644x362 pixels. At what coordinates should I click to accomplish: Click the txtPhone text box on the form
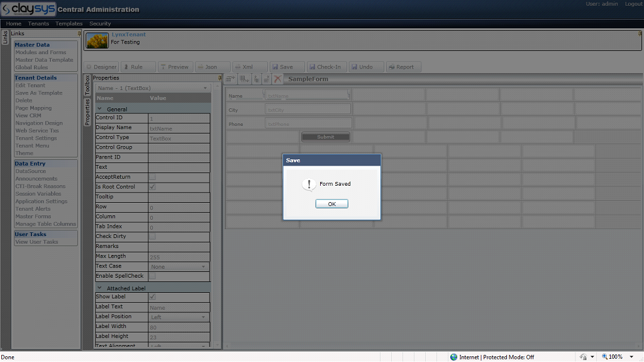point(308,123)
